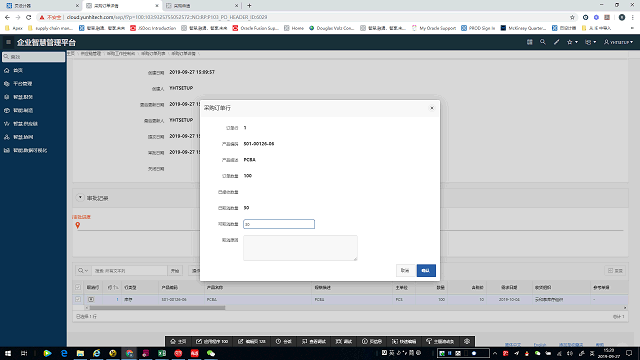Open the My Oracle Support bookmark
This screenshot has width=640, height=360.
coord(433,28)
